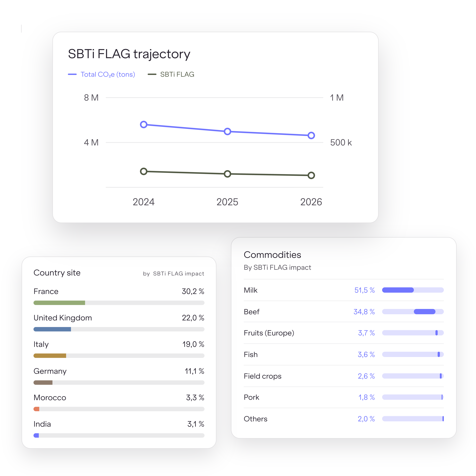Select the 2026 SBTi FLAG data point
Viewport: 476px width, 476px height.
point(311,175)
